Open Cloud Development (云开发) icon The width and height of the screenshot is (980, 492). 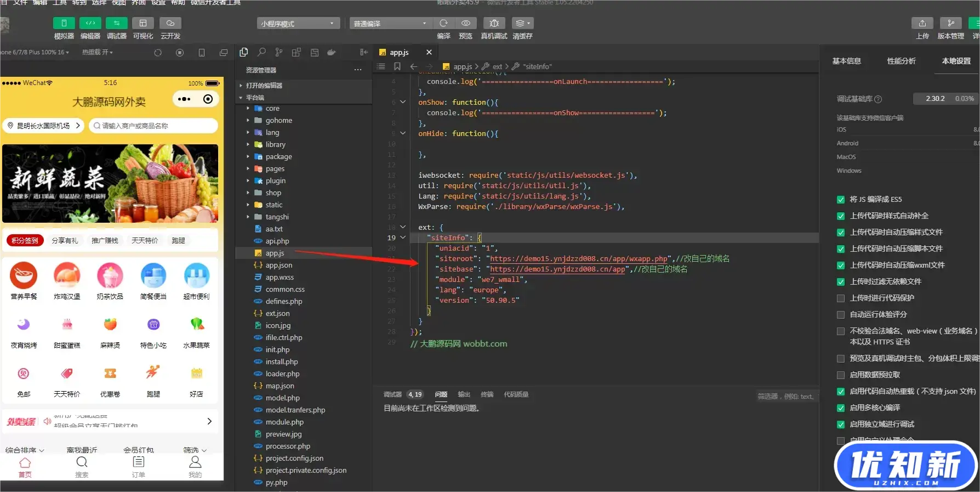(170, 23)
